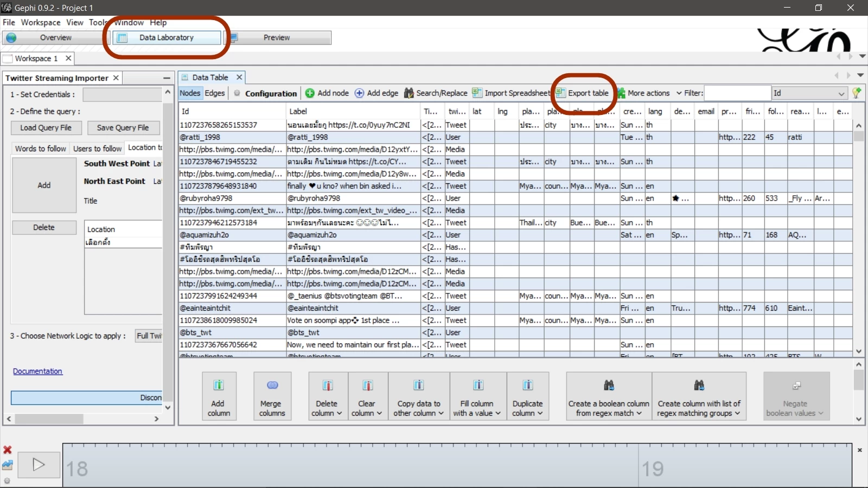Click timeline gear settings icon
Viewport: 868px width, 488px height.
[x=7, y=480]
